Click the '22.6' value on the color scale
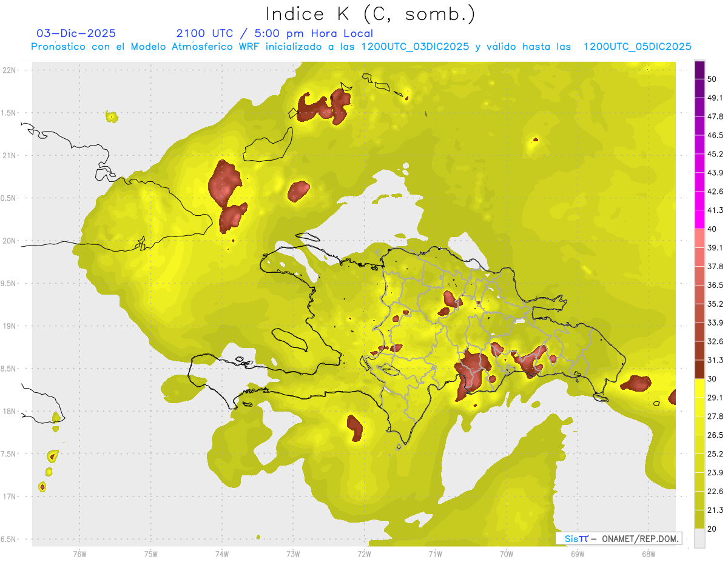Image resolution: width=728 pixels, height=562 pixels. [x=715, y=491]
